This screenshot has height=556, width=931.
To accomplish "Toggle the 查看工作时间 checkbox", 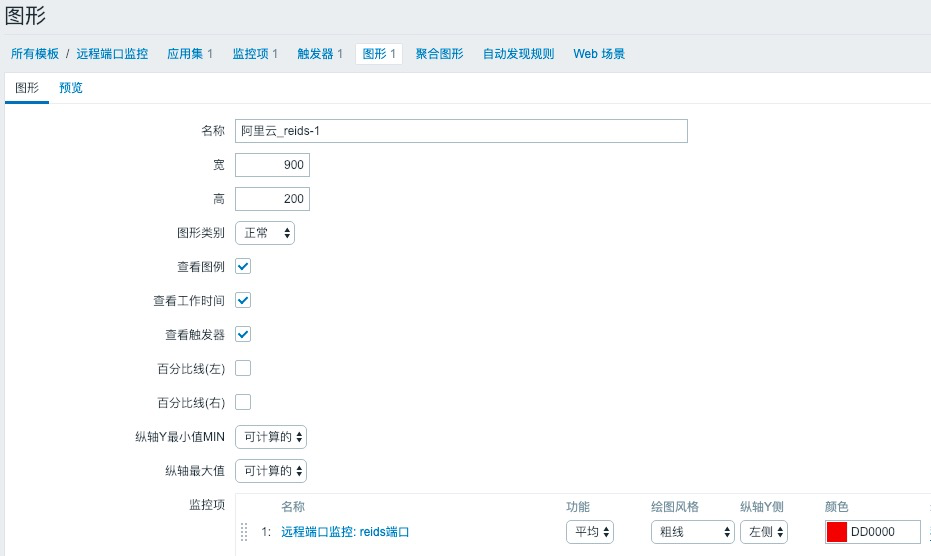I will tap(243, 300).
